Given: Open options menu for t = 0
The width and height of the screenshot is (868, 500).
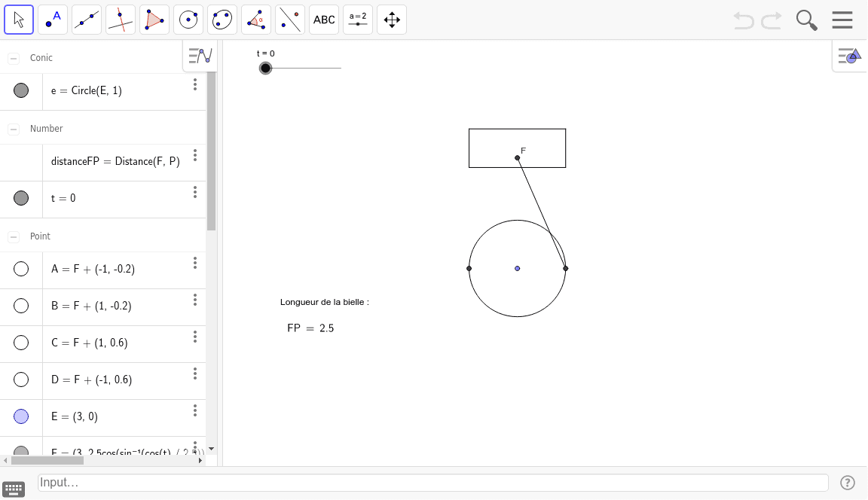Looking at the screenshot, I should 195,192.
